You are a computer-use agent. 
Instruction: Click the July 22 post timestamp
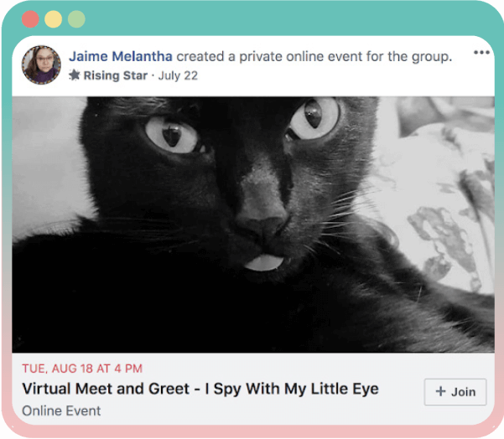click(179, 75)
